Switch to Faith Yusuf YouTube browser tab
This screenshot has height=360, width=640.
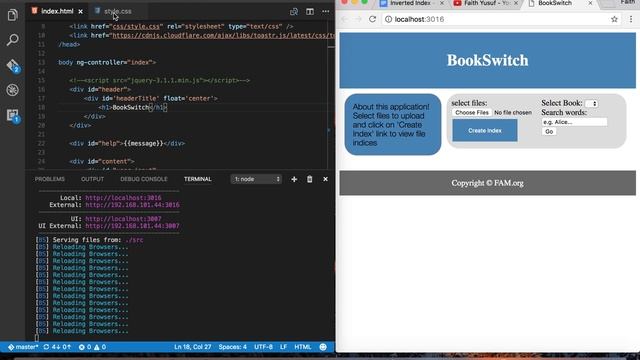pyautogui.click(x=485, y=3)
